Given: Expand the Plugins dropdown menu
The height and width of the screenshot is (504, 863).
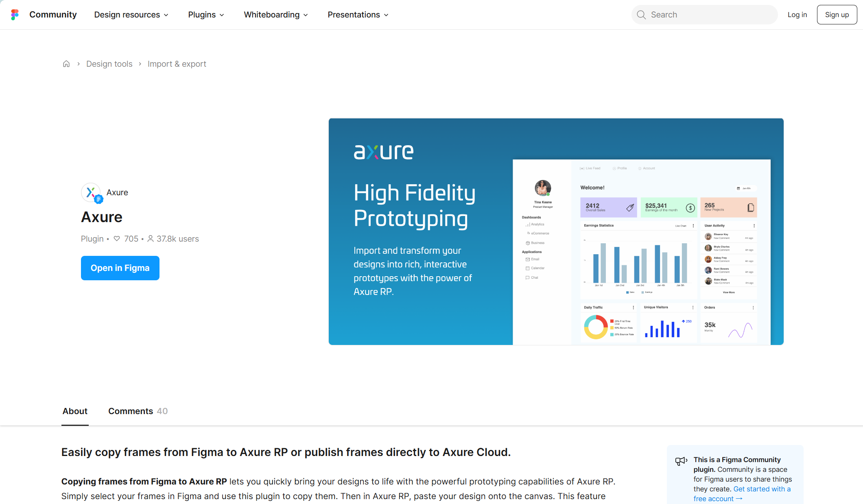Looking at the screenshot, I should [206, 15].
